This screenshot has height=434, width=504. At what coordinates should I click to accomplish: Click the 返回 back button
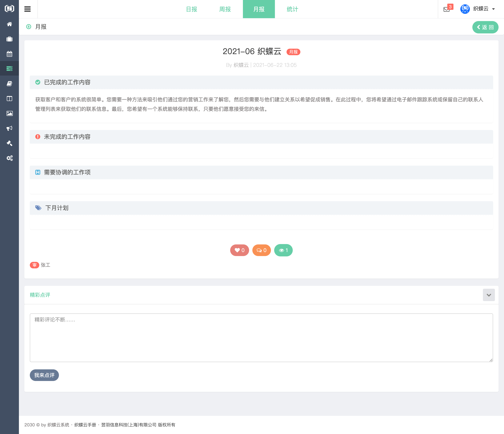(485, 27)
